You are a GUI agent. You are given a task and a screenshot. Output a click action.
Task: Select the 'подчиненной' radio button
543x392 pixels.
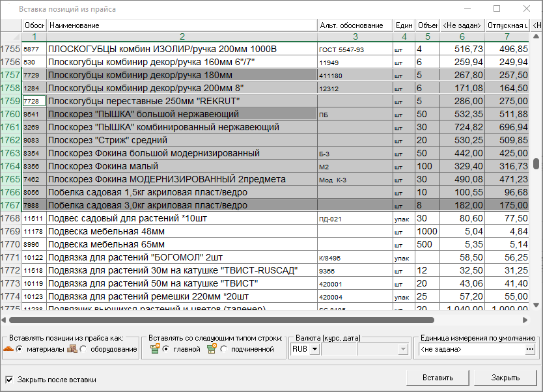click(x=224, y=349)
